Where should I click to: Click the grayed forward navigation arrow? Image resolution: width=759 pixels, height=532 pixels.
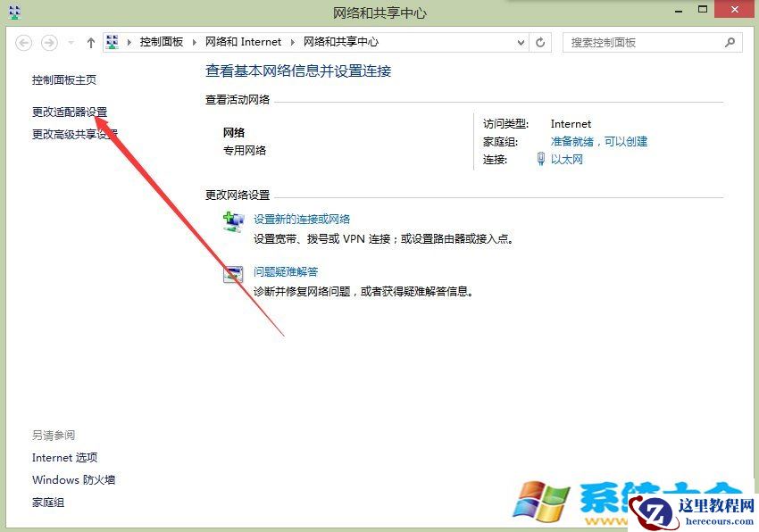pyautogui.click(x=48, y=42)
